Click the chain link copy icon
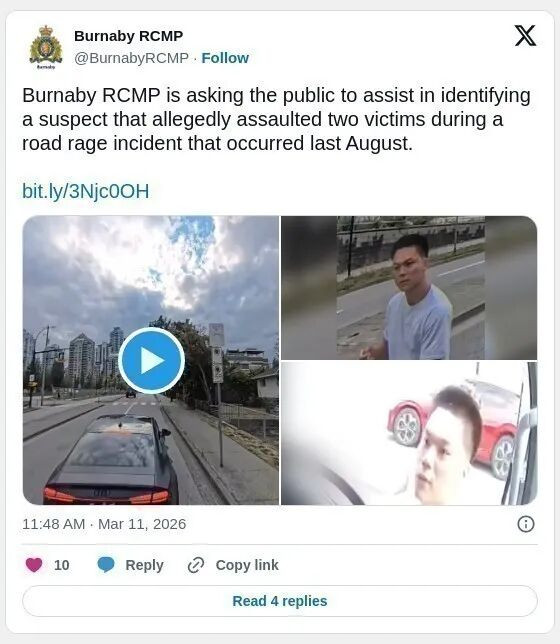The height and width of the screenshot is (644, 560). pos(196,565)
